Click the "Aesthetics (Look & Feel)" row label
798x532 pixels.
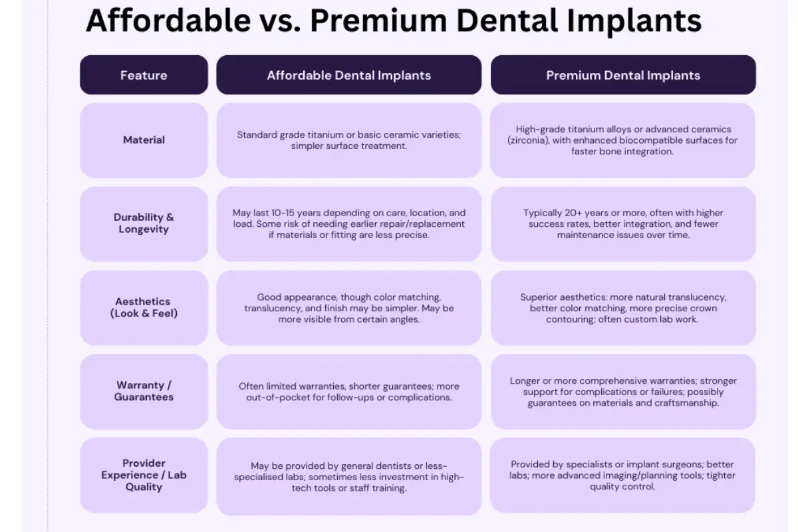click(144, 307)
